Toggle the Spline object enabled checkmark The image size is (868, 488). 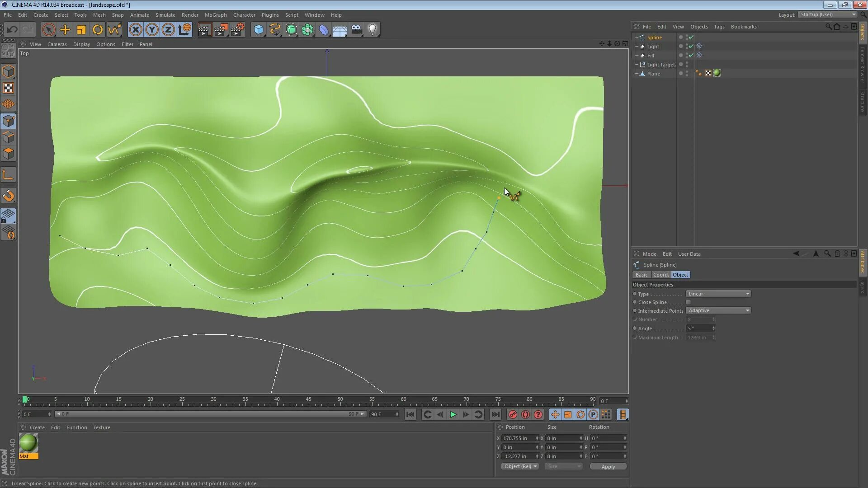[x=691, y=38]
